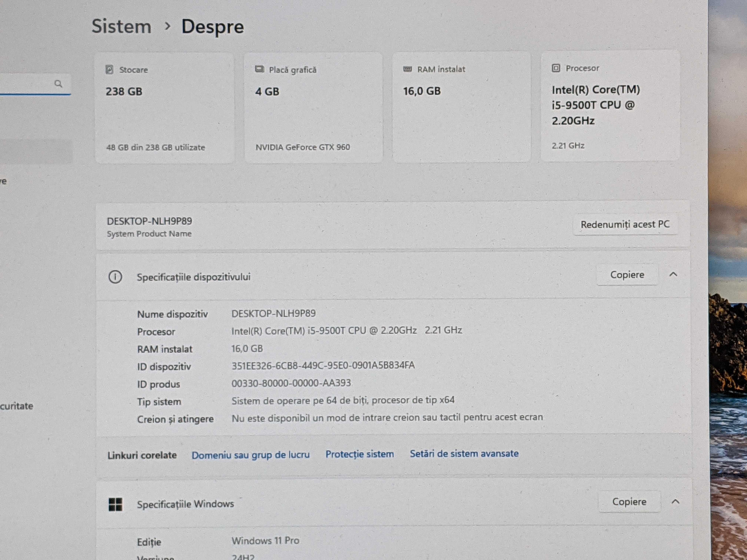Click the Stocare disk icon
Viewport: 747px width, 560px height.
pos(109,69)
